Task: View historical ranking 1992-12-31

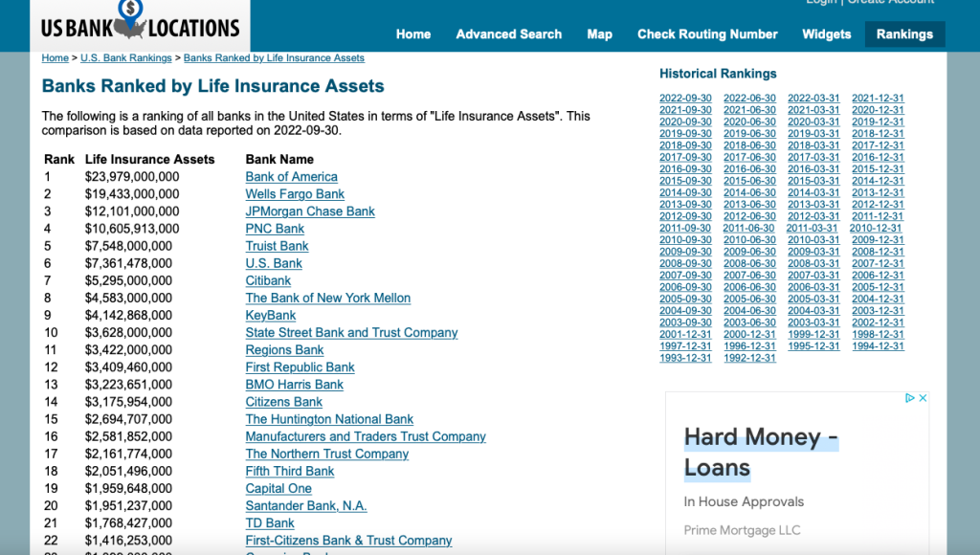Action: tap(749, 358)
